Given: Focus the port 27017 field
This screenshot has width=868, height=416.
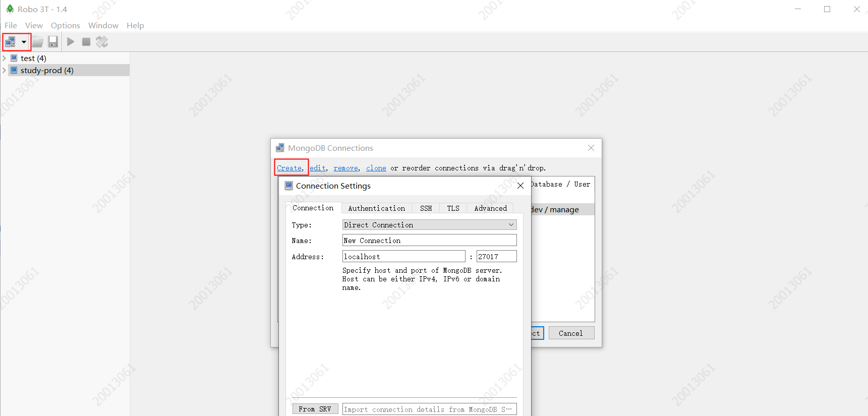Looking at the screenshot, I should 497,257.
